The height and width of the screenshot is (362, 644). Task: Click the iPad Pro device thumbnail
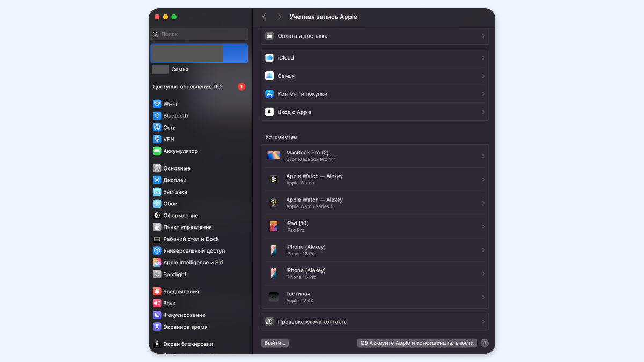(274, 226)
